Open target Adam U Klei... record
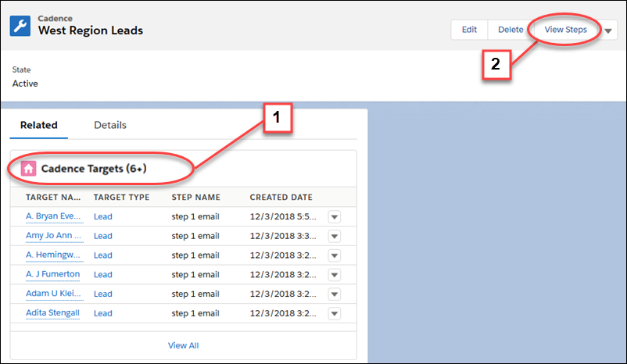 [53, 293]
